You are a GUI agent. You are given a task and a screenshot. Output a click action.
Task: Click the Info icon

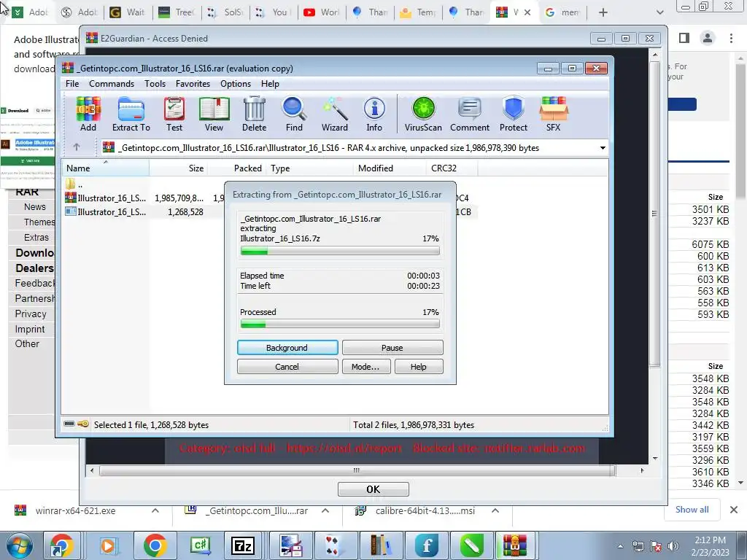pyautogui.click(x=374, y=114)
